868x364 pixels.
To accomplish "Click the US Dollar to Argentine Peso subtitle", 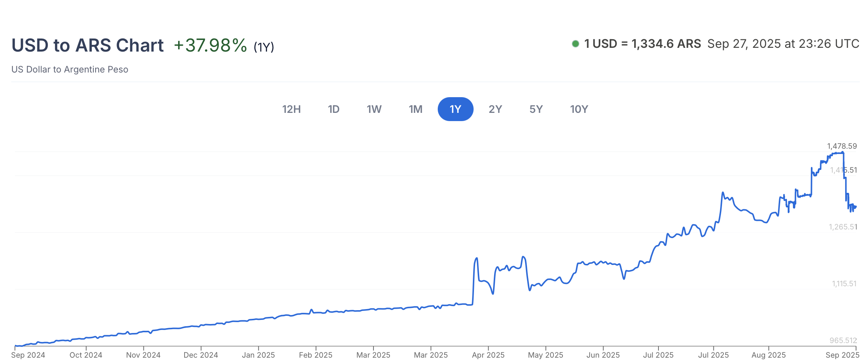I will pyautogui.click(x=70, y=70).
